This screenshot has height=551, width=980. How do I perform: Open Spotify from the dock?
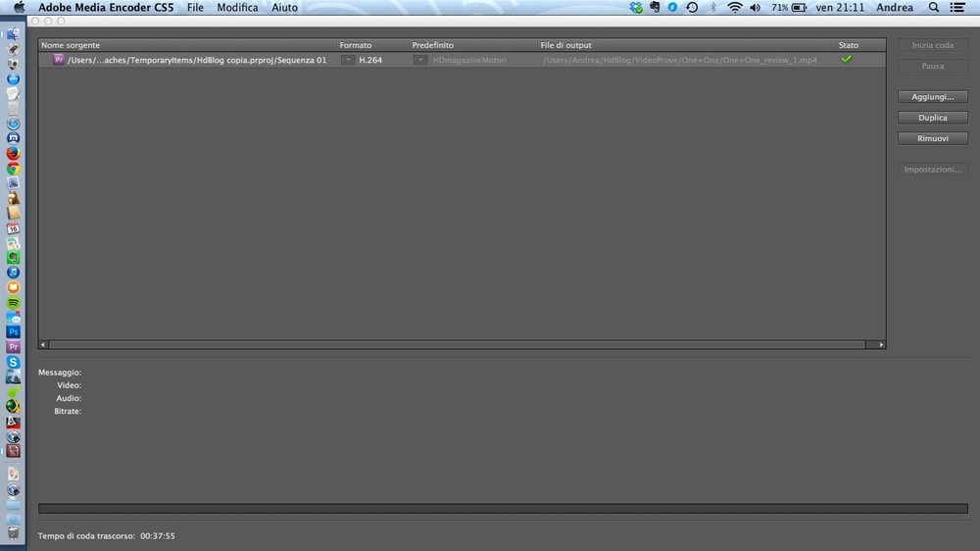click(14, 304)
